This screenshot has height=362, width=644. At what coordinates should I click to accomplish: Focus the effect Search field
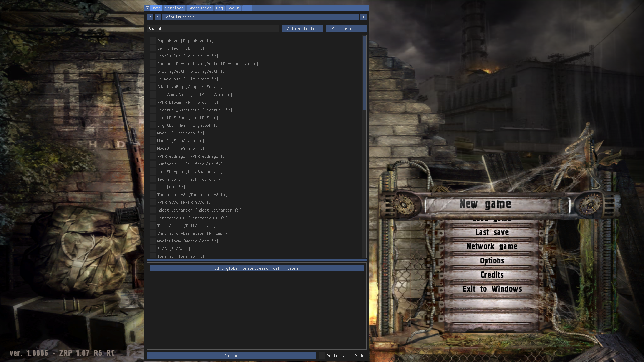213,29
